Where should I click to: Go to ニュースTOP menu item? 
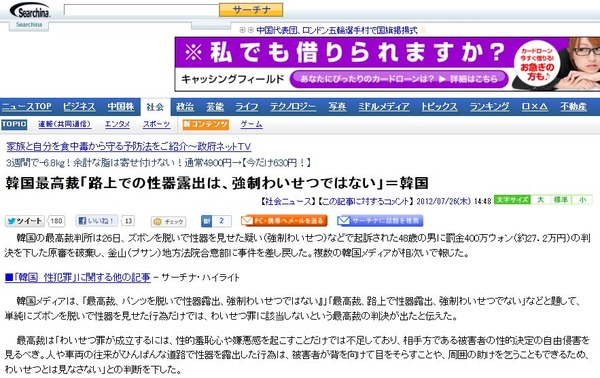point(26,107)
